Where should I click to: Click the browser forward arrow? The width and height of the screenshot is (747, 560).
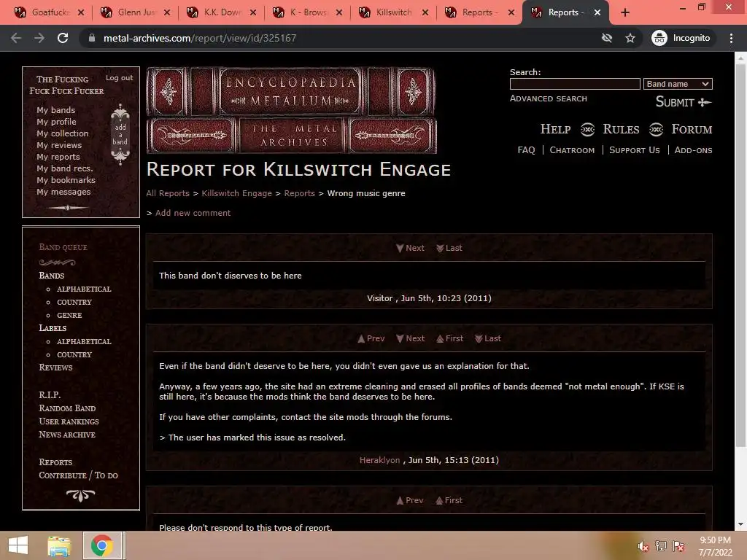(39, 38)
